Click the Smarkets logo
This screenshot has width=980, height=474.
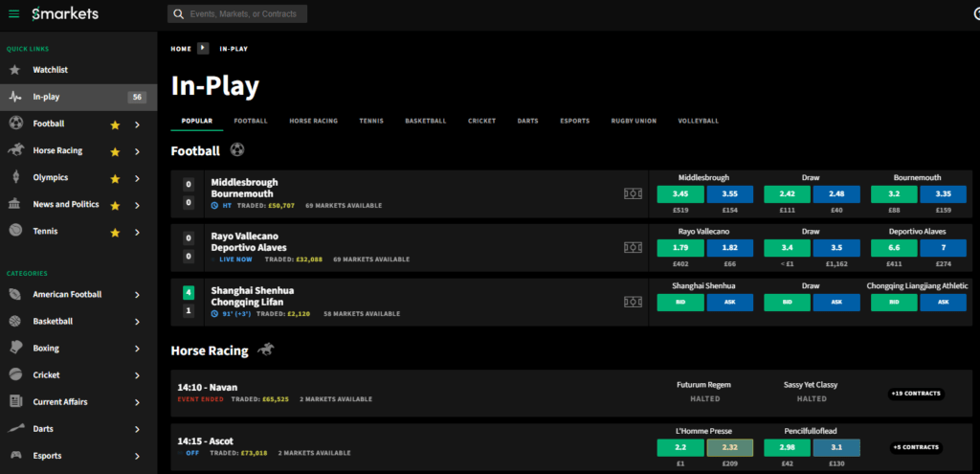click(66, 13)
